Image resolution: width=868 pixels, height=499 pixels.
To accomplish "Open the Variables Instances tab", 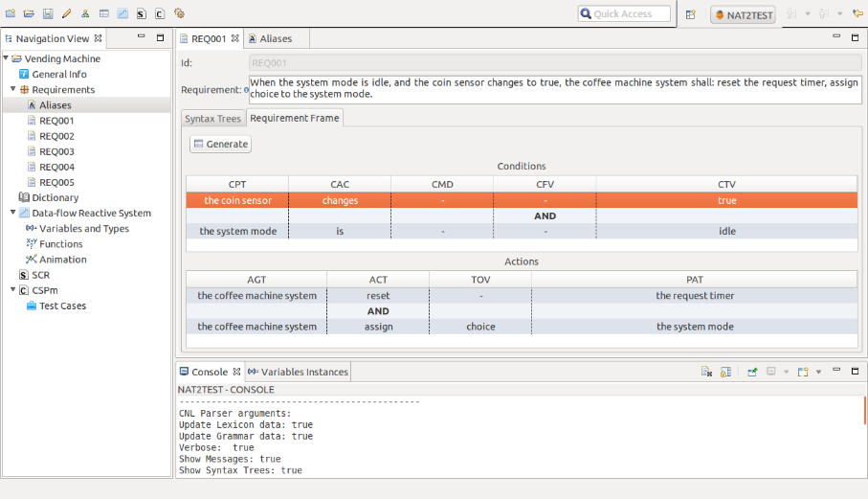I will 298,373.
